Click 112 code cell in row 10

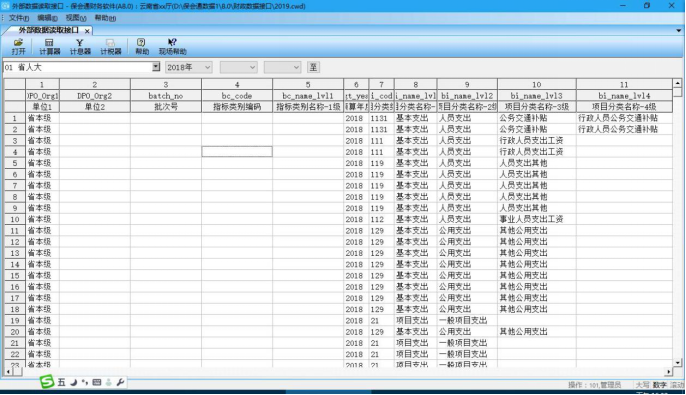point(382,219)
